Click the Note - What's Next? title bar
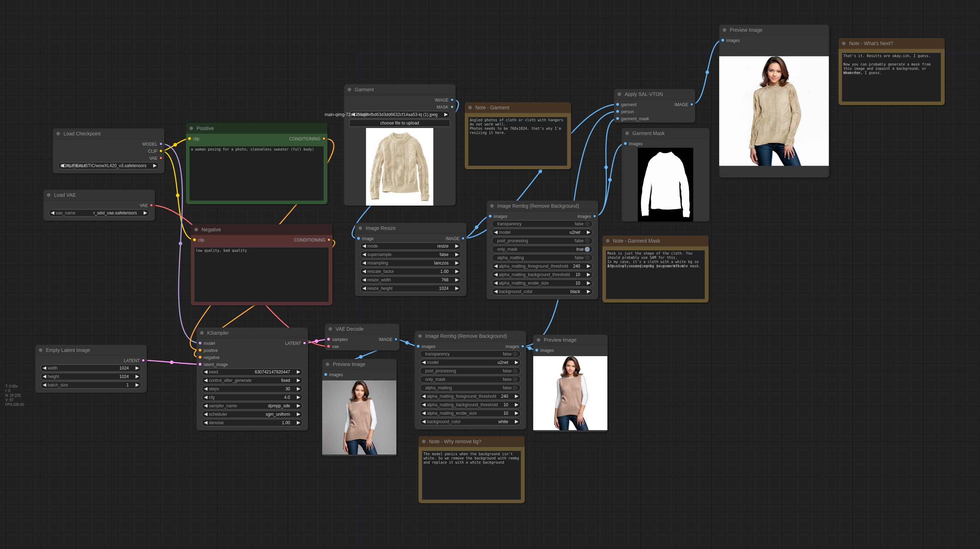This screenshot has height=549, width=980. pyautogui.click(x=891, y=43)
